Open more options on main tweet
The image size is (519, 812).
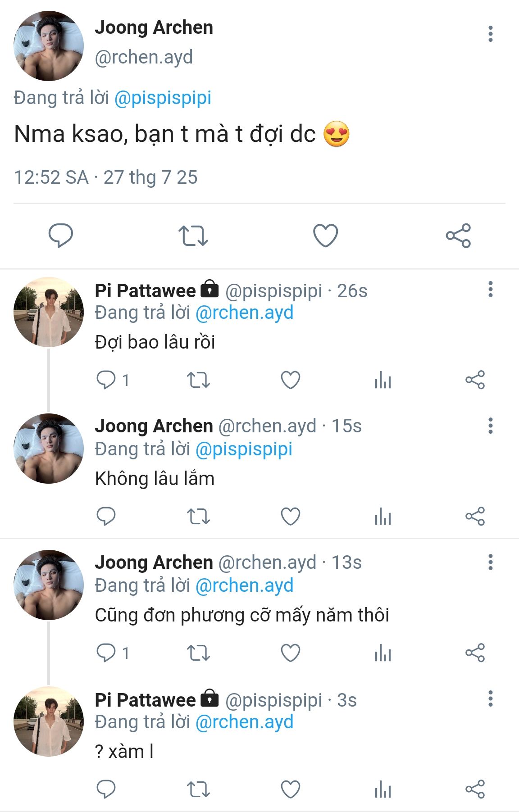pos(490,34)
